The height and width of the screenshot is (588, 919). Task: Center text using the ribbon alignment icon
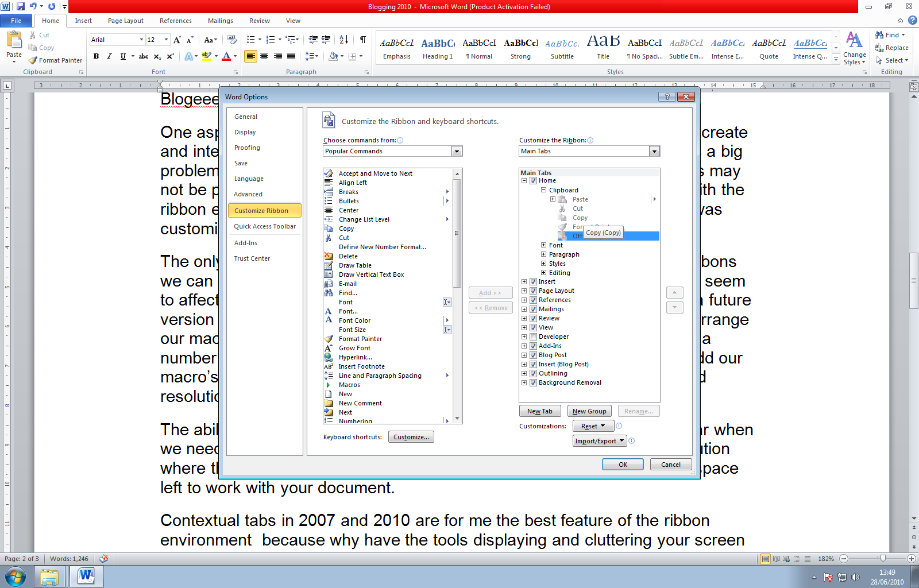264,56
